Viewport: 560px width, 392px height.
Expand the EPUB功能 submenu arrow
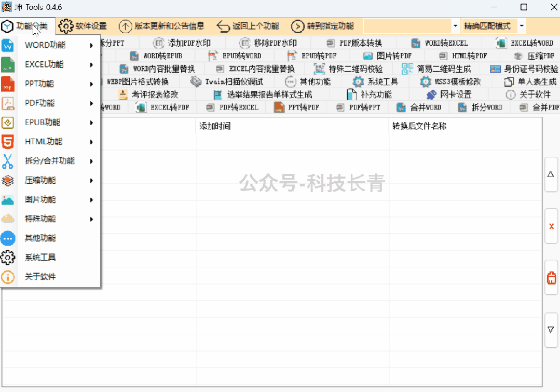[x=91, y=123]
